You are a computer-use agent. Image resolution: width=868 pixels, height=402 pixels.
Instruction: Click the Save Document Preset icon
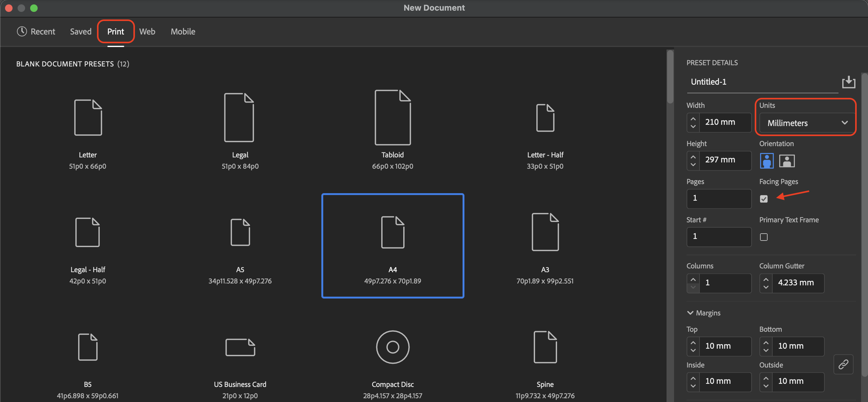849,82
